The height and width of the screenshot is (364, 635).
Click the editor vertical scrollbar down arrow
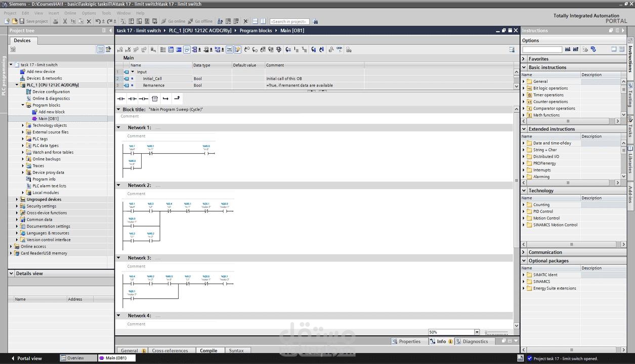[x=516, y=326]
